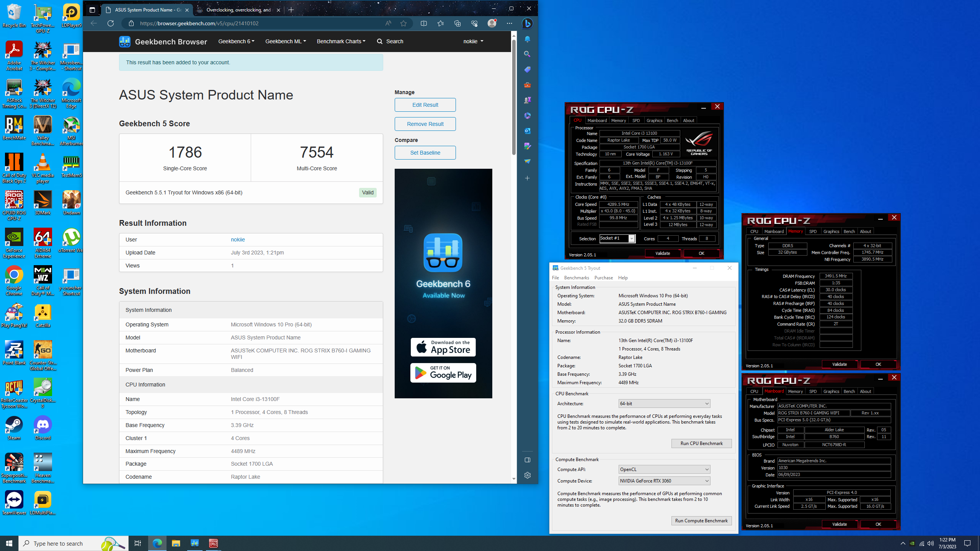Click the ROG CPU-Z taskbar icon
The image size is (980, 551).
coord(213,543)
